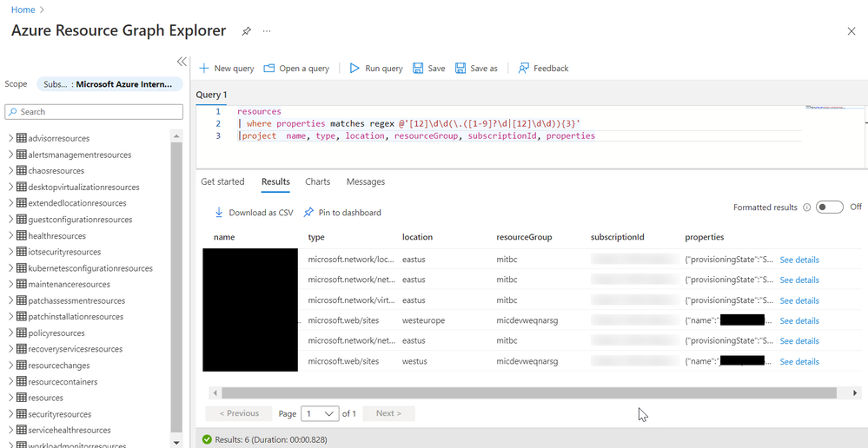868x448 pixels.
Task: Click the Save as disk icon
Action: tap(460, 68)
